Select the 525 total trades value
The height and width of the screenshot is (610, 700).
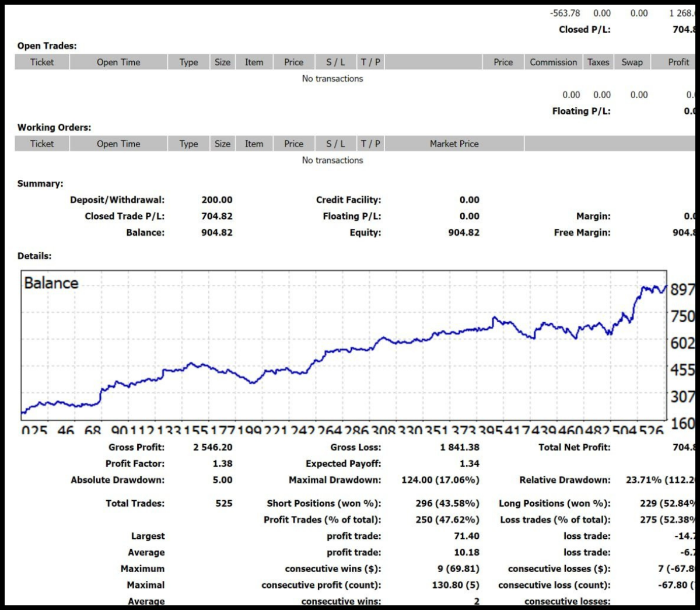tap(224, 503)
